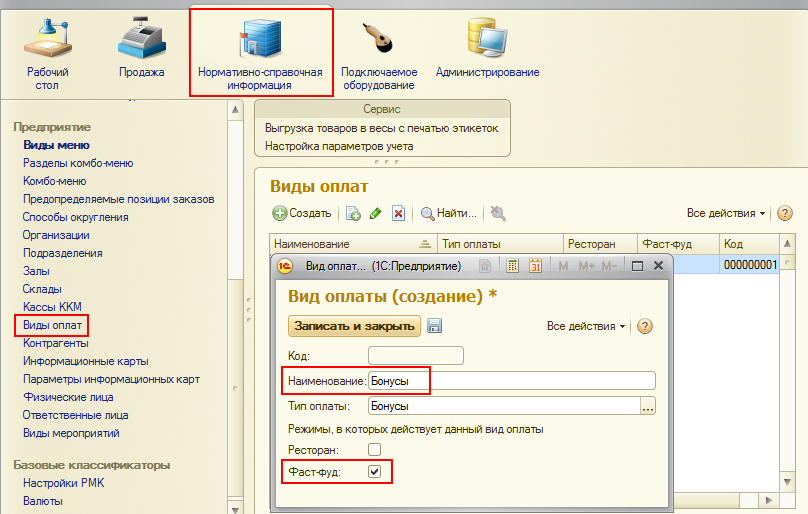
Task: Click the save diskette icon in dialog
Action: point(435,326)
